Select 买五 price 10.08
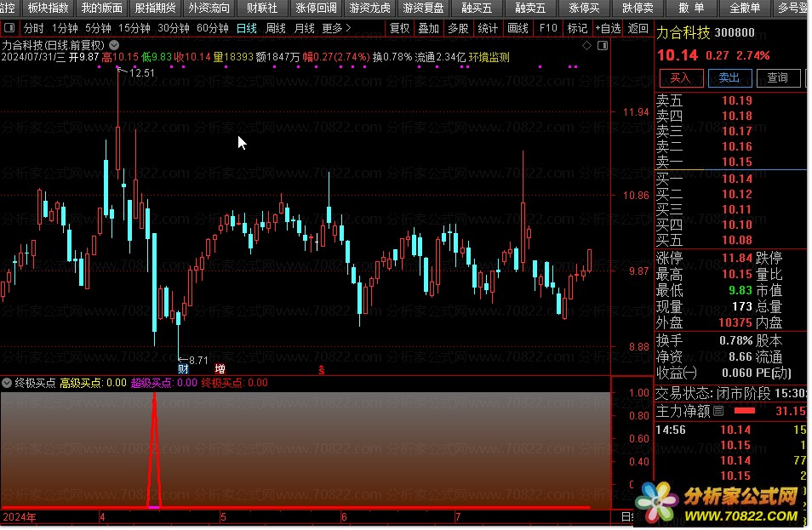Viewport: 812px width, 530px height. click(x=737, y=240)
